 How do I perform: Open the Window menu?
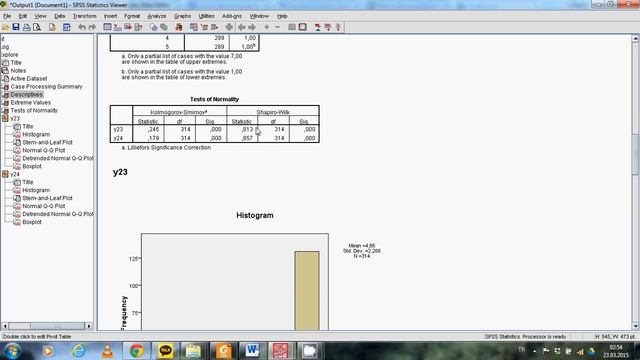coord(259,16)
